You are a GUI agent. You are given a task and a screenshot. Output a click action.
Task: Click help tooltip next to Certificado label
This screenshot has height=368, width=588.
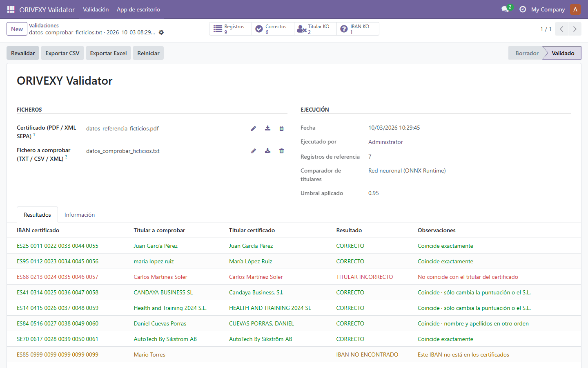(x=34, y=134)
